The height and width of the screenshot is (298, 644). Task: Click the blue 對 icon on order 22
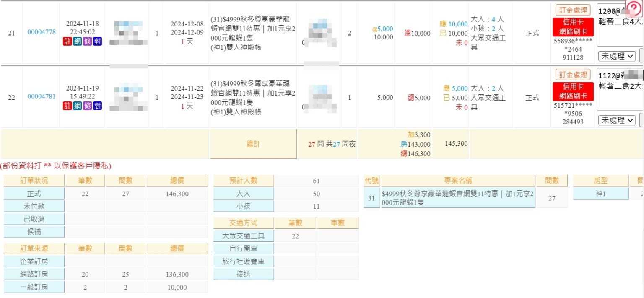point(96,106)
